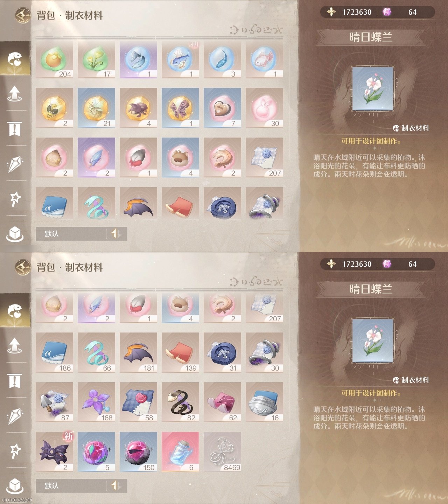The height and width of the screenshot is (504, 448).
Task: Select the orange fruit item with count 204
Action: tap(54, 58)
